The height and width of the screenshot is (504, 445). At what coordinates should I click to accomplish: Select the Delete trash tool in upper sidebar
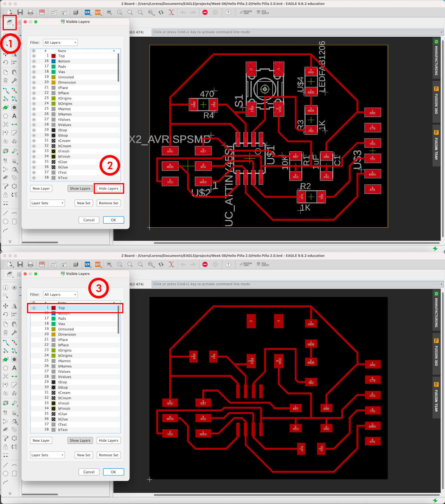click(6, 80)
